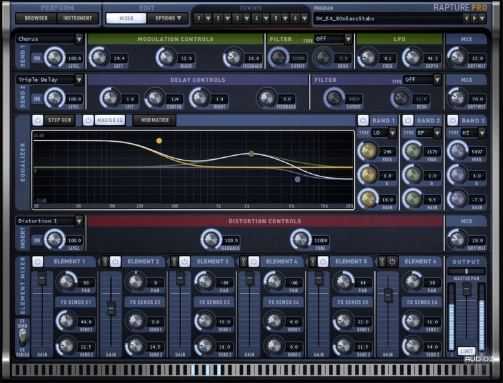The image size is (503, 383).
Task: Open Band 1 type dropdown
Action: (x=383, y=133)
